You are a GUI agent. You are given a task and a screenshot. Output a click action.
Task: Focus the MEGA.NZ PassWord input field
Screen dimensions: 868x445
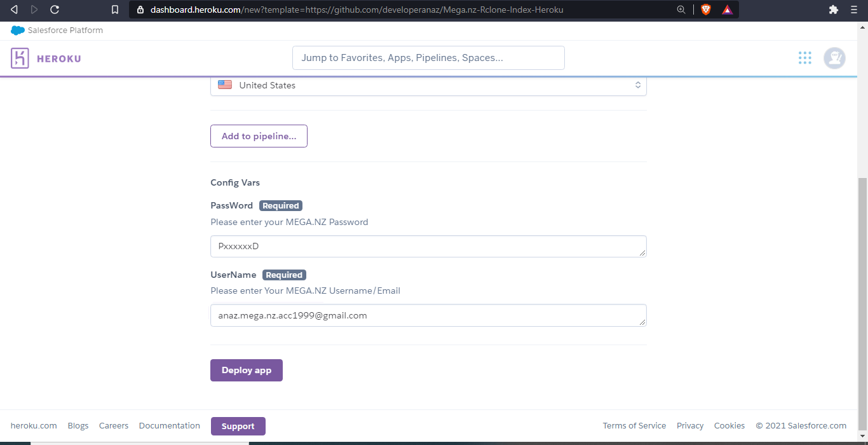pyautogui.click(x=428, y=247)
